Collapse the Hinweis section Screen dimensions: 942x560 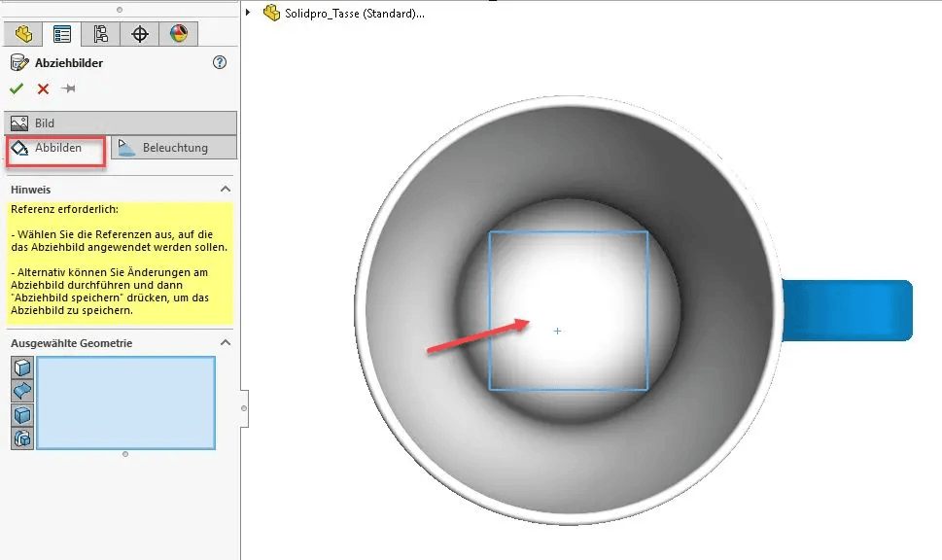226,190
